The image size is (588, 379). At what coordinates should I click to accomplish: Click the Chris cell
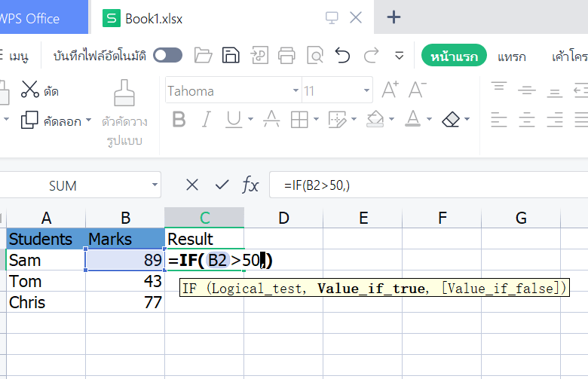pyautogui.click(x=46, y=302)
